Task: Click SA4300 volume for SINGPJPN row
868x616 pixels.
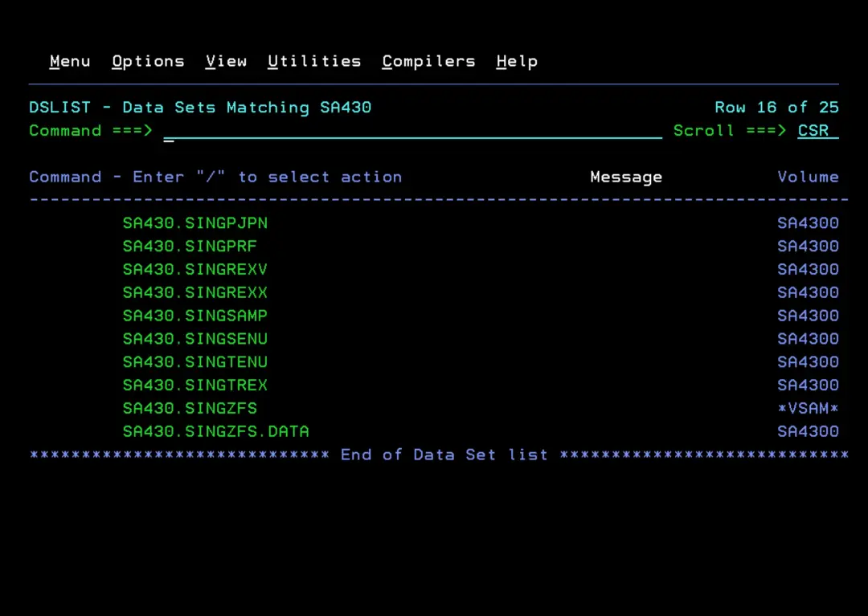Action: point(809,222)
